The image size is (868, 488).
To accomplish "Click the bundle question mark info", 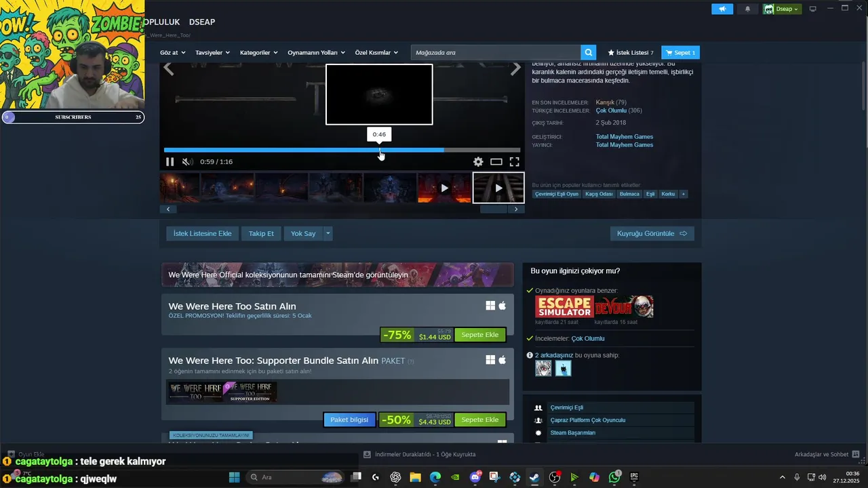I will click(410, 361).
